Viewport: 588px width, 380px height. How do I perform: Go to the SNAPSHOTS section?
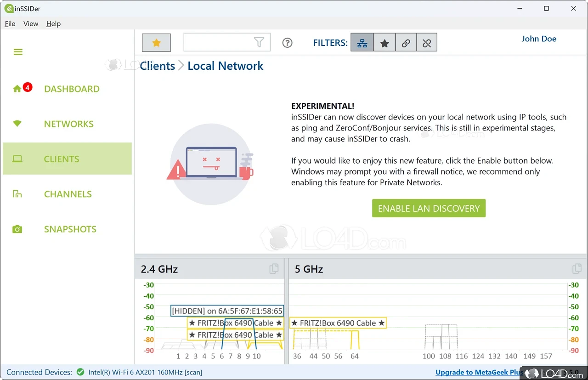[70, 229]
